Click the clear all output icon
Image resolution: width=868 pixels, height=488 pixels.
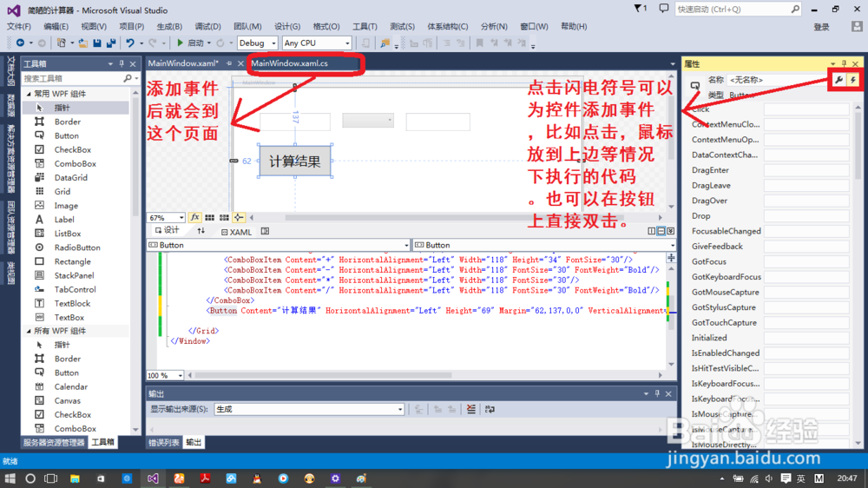471,409
